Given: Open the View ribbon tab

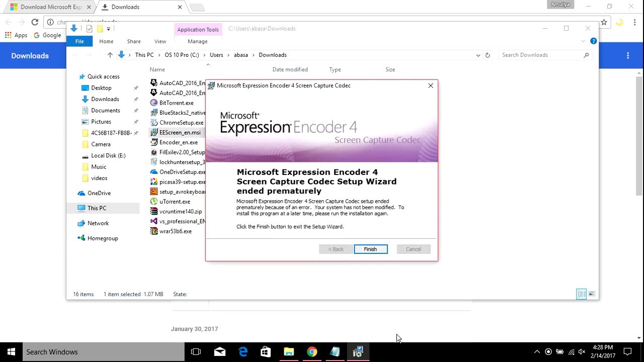Looking at the screenshot, I should pos(160,41).
